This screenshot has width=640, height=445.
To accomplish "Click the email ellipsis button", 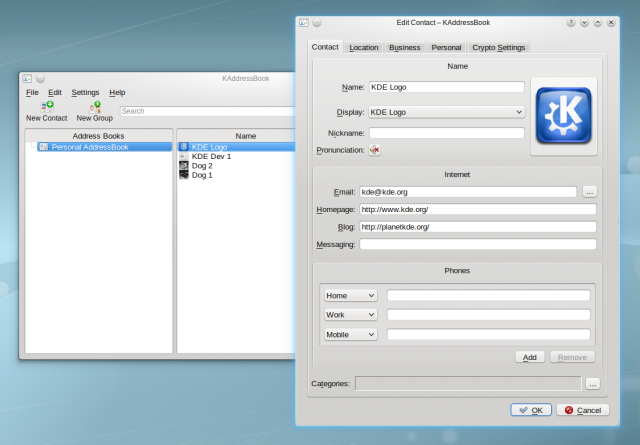I will [x=590, y=191].
